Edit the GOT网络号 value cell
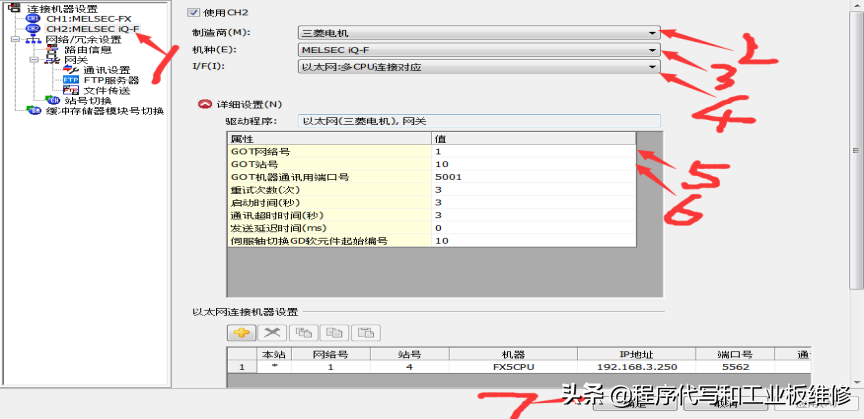This screenshot has width=864, height=419. (533, 151)
